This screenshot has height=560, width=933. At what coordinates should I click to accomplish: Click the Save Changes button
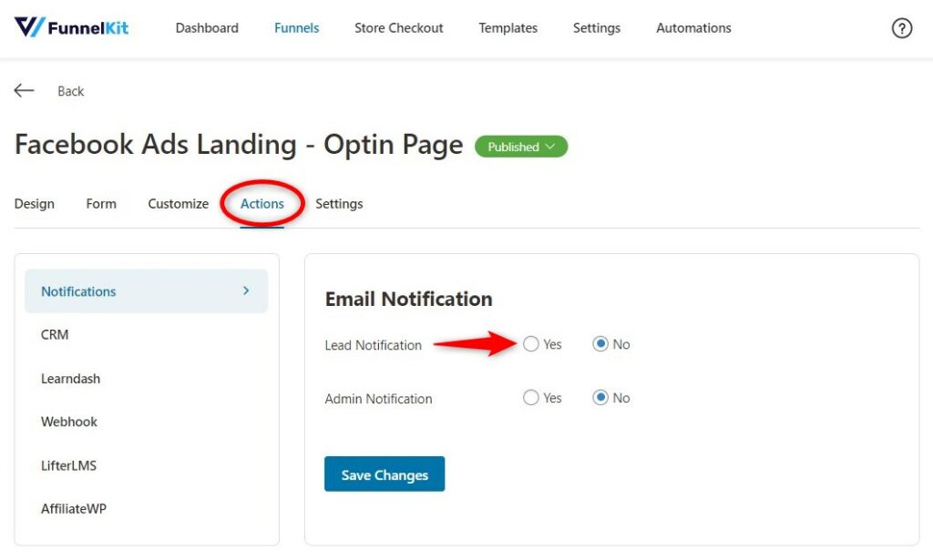point(384,473)
